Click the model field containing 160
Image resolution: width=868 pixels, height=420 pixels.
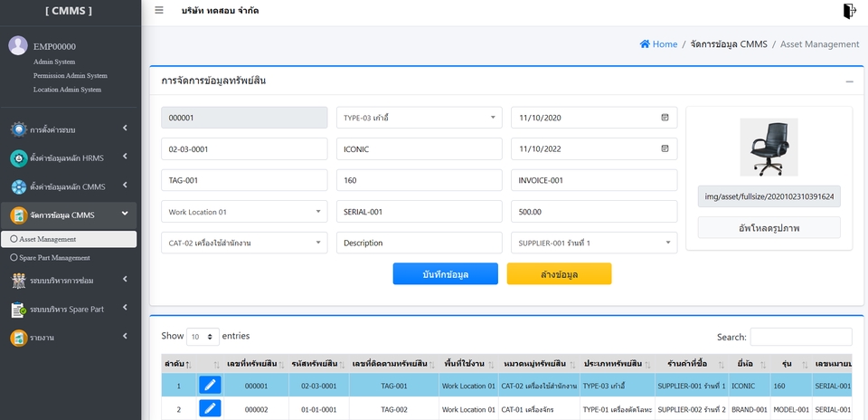[x=420, y=180]
